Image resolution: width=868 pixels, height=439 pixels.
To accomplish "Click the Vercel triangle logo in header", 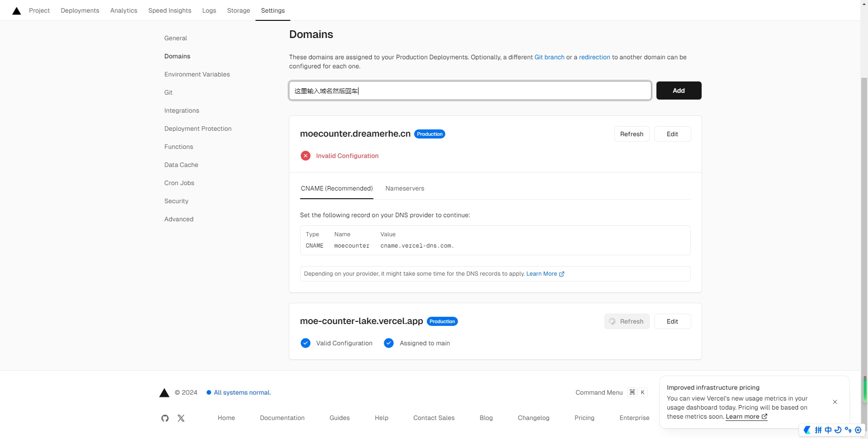I will pyautogui.click(x=17, y=11).
